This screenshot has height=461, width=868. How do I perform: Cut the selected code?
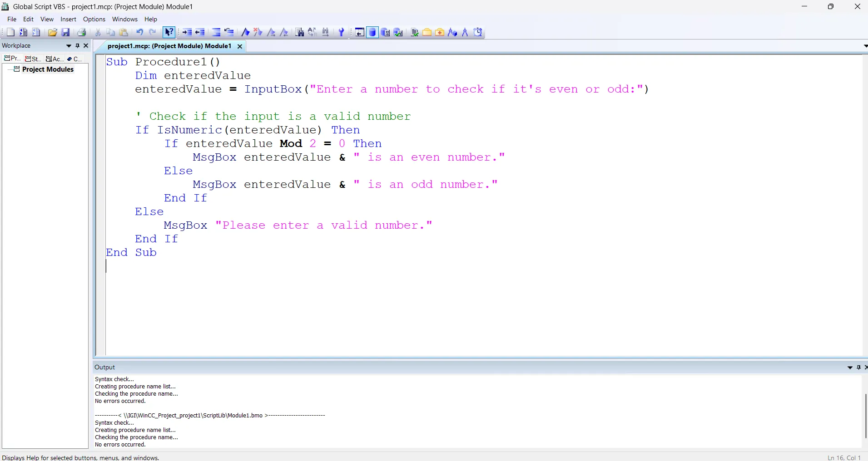pyautogui.click(x=98, y=32)
